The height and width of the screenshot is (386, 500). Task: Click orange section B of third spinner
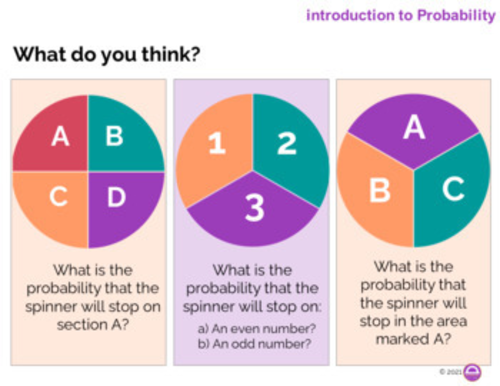coord(377,190)
